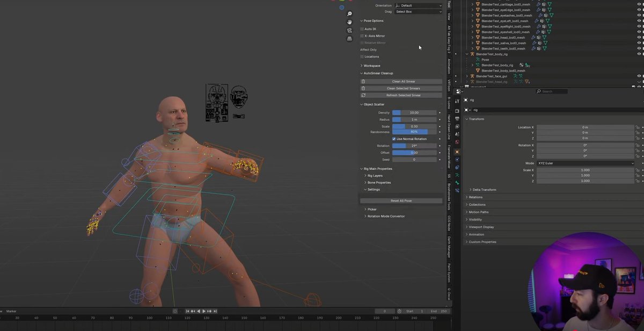Toggle visibility of BlenderTest_face_gui
The height and width of the screenshot is (331, 644).
pos(639,76)
